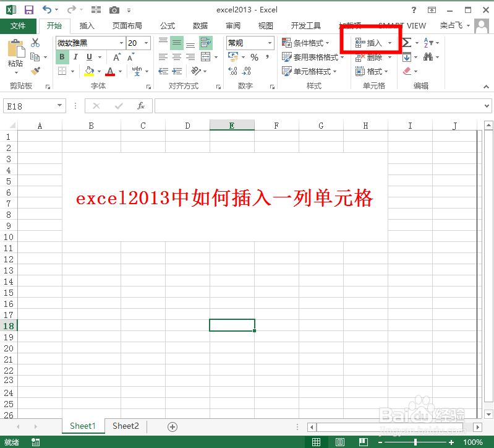Toggle middle vertical alignment
Image resolution: width=494 pixels, height=448 pixels.
177,43
